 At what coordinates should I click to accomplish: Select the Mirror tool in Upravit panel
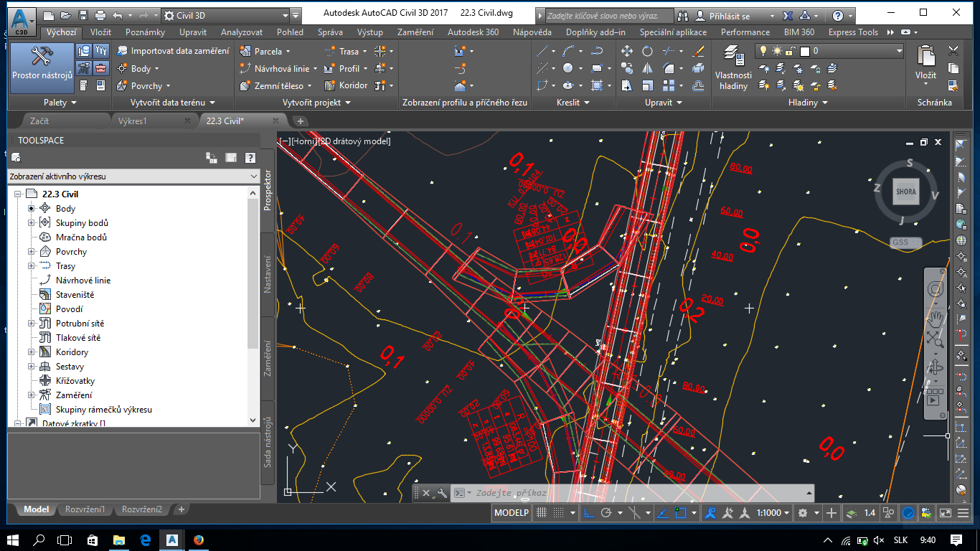[647, 69]
